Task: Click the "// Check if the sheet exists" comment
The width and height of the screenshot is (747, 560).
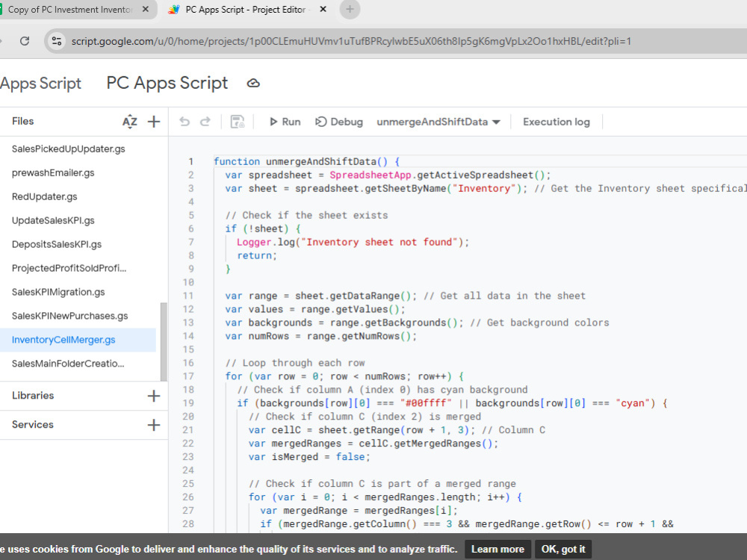Action: click(x=306, y=215)
